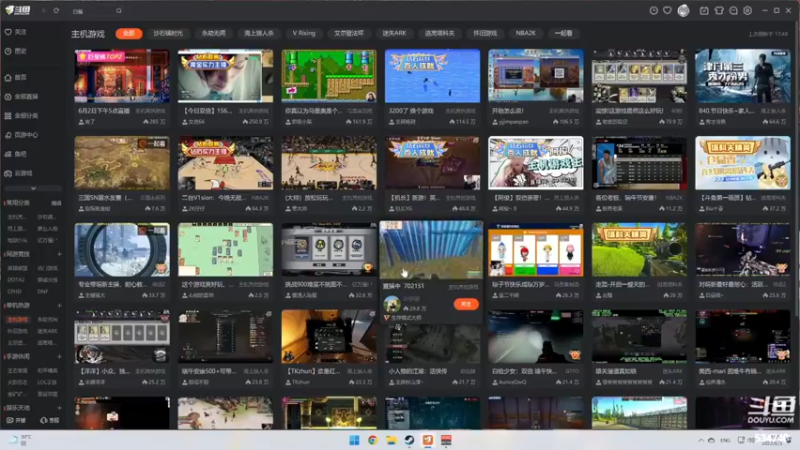
Task: Open the Mario game stream thumbnail
Action: 329,76
